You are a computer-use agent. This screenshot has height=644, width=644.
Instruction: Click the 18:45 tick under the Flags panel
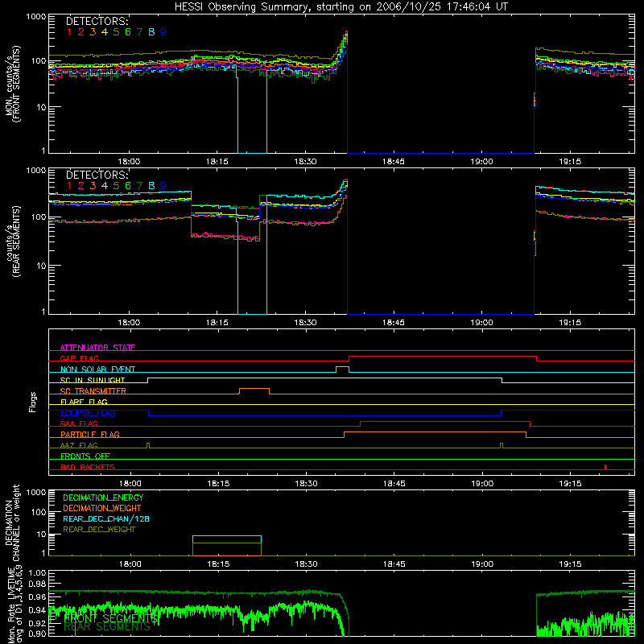[x=394, y=484]
